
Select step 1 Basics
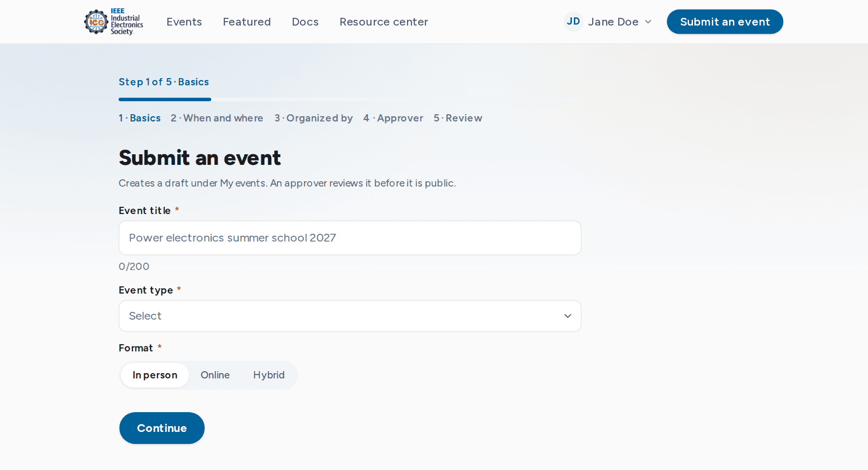coord(140,118)
